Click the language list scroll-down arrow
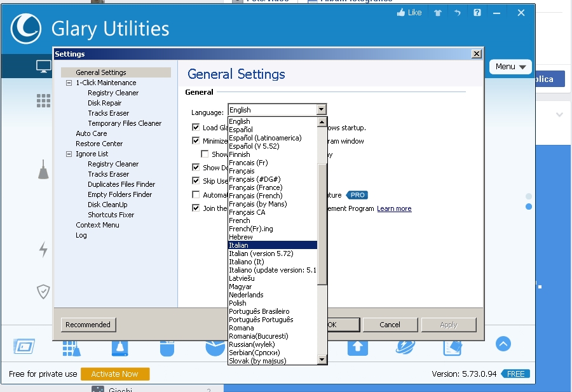Screen dimensions: 572x392 point(322,360)
